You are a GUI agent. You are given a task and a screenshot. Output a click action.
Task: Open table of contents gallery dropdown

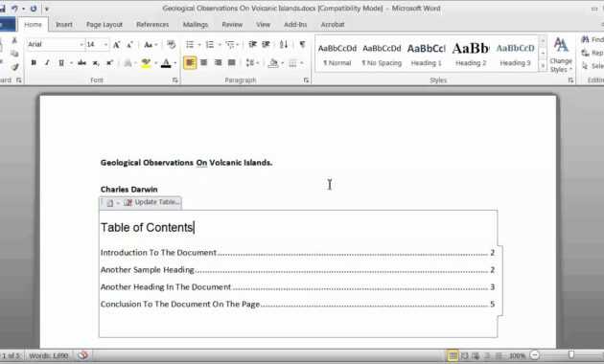112,203
